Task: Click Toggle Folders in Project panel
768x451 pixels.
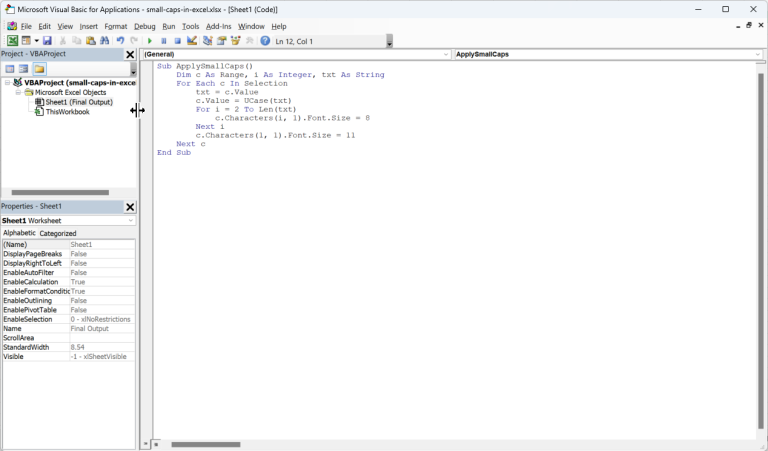Action: point(39,69)
